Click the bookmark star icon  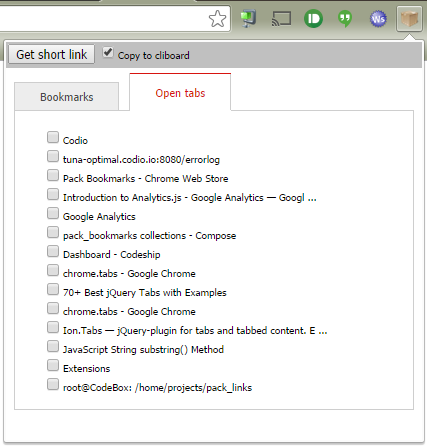[x=217, y=19]
